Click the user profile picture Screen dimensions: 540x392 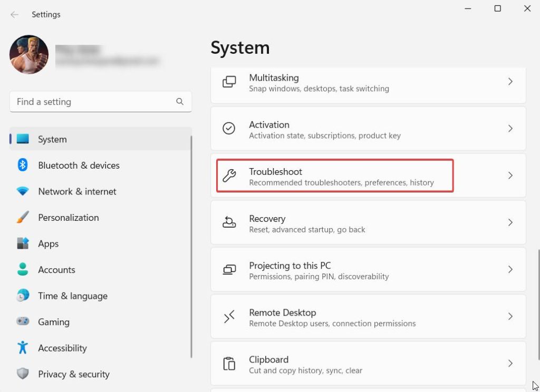pyautogui.click(x=29, y=55)
